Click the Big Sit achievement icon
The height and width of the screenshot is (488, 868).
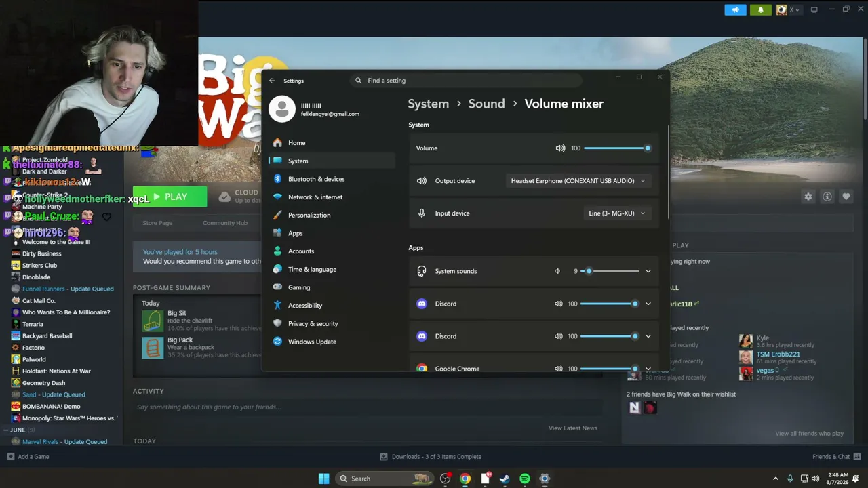153,321
